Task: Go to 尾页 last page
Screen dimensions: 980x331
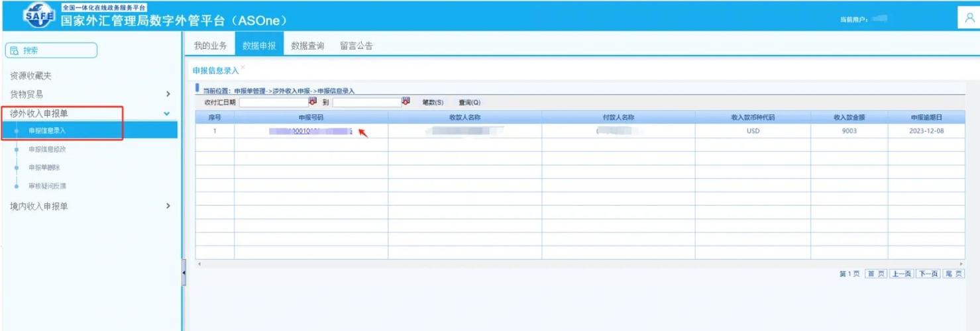Action: [x=953, y=274]
